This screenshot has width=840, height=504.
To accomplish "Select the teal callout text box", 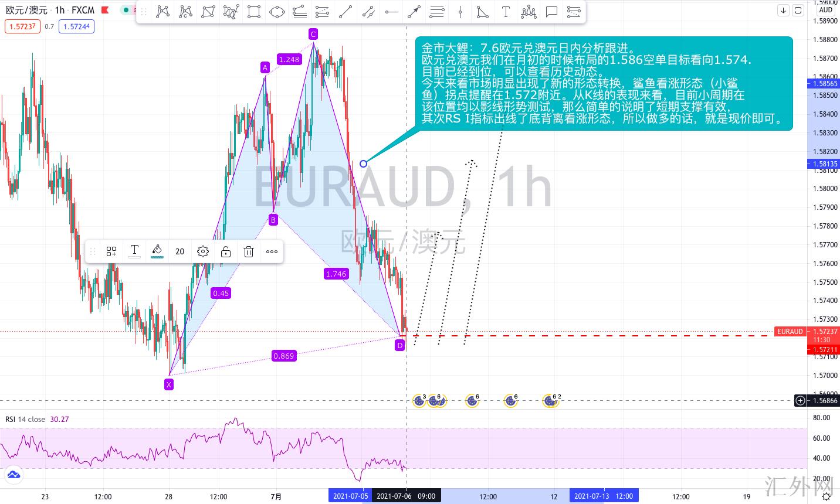I will pos(604,83).
